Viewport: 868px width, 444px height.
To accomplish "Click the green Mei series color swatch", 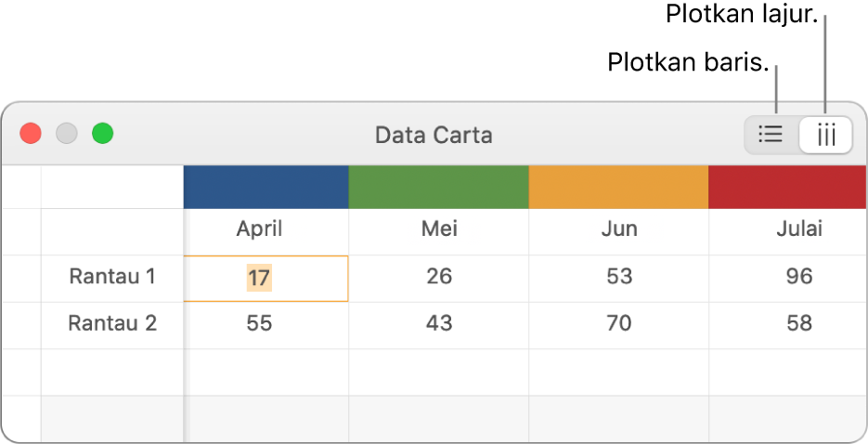I will 438,187.
